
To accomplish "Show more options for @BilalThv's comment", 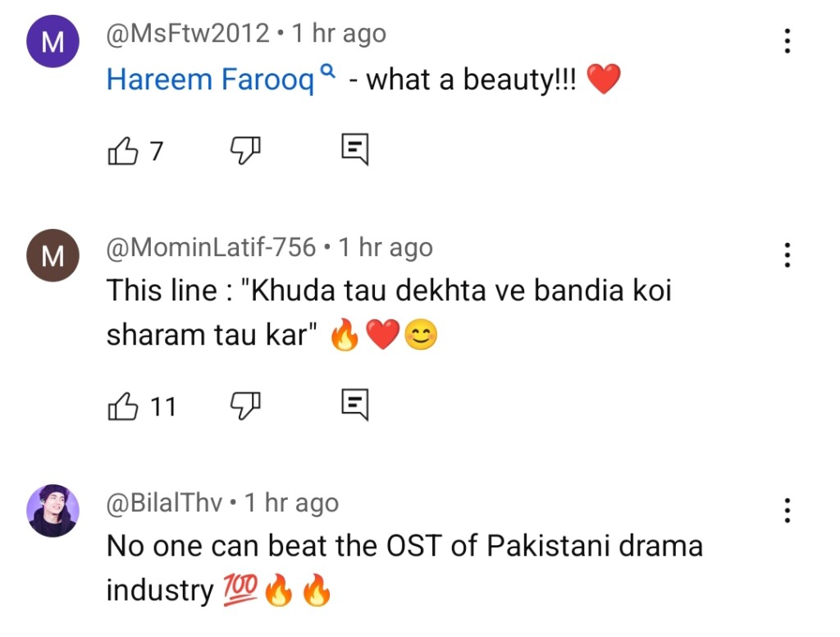I will click(x=787, y=510).
